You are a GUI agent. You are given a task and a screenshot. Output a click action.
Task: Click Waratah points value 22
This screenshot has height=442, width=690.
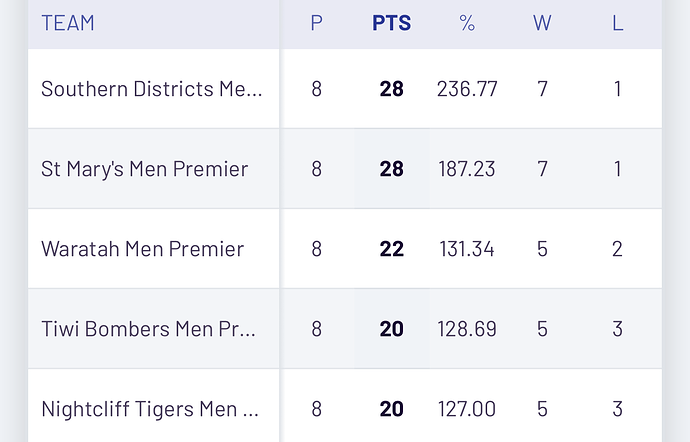tap(391, 249)
